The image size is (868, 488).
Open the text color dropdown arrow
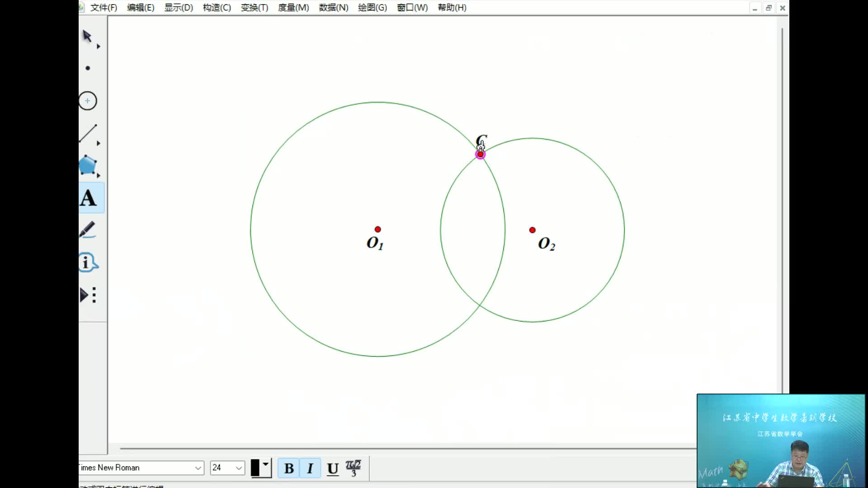point(266,465)
